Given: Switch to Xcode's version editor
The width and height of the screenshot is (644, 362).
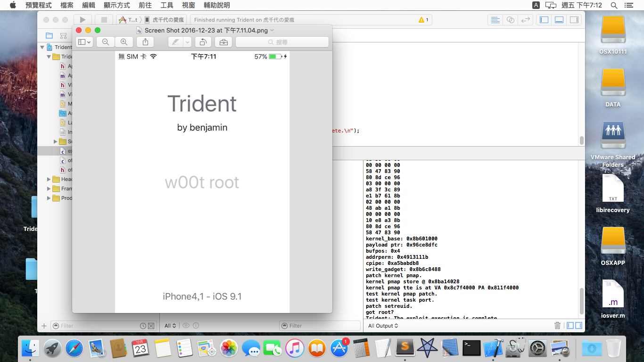Looking at the screenshot, I should point(526,20).
